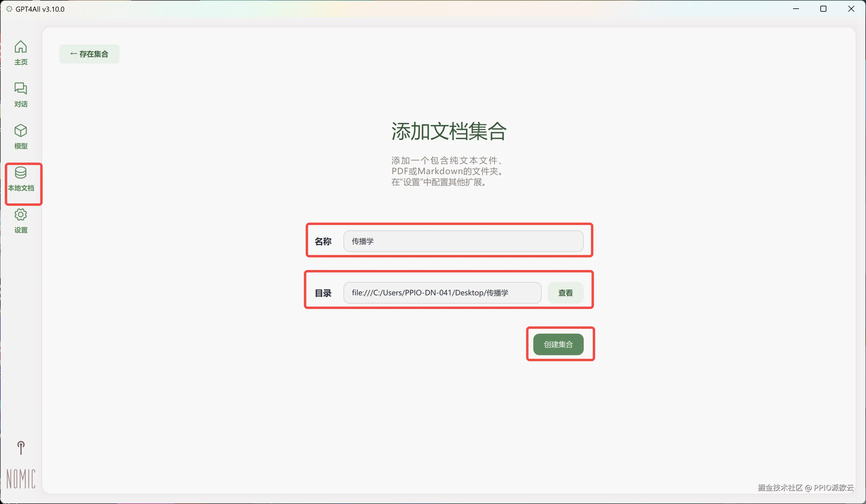Open the Chats (对话) sidebar icon
866x504 pixels.
pos(21,88)
